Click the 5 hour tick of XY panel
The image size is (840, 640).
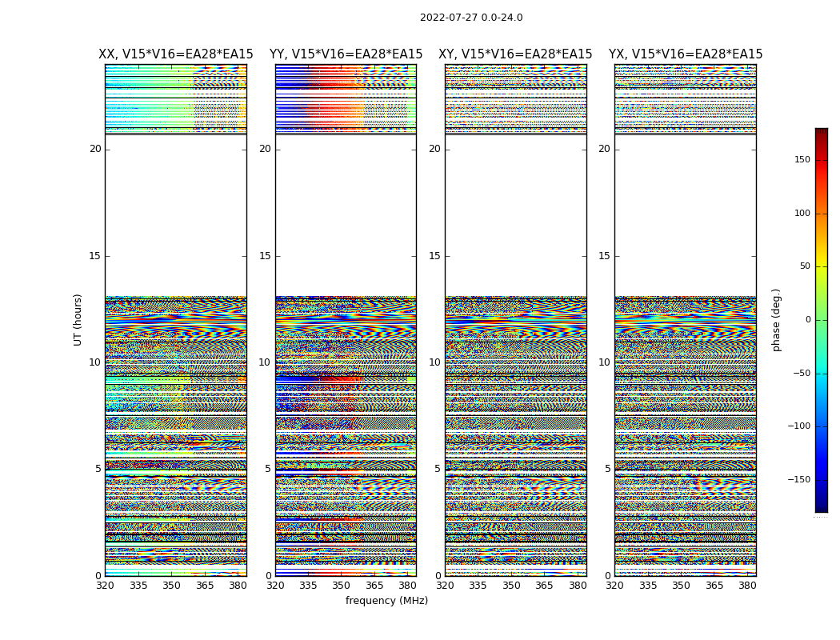coord(438,469)
